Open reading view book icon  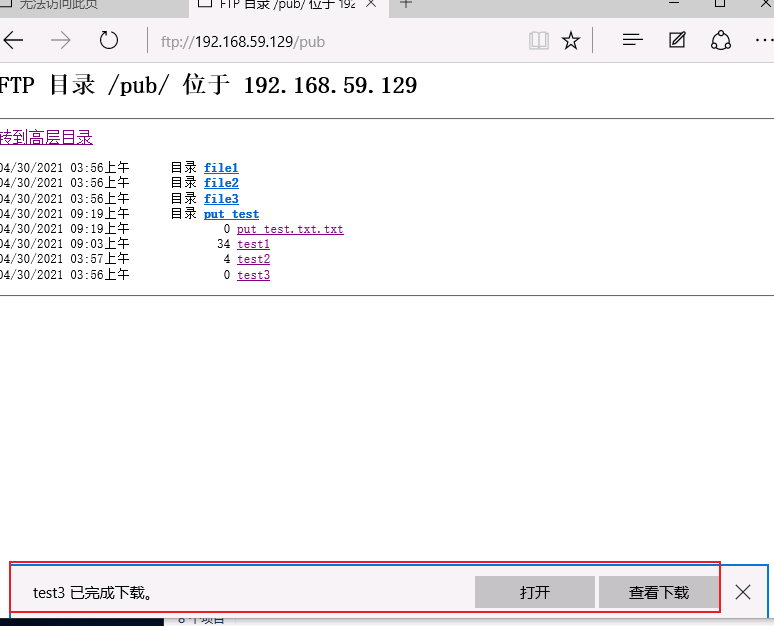(x=539, y=40)
